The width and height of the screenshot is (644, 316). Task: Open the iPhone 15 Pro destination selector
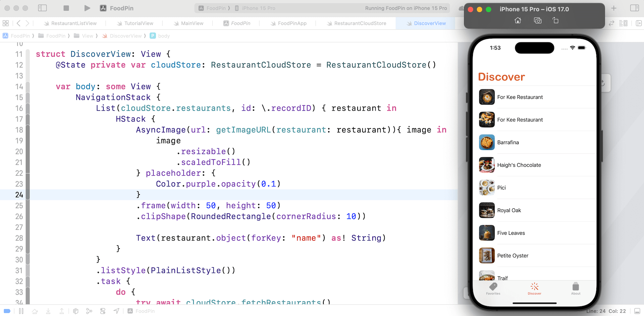point(255,8)
